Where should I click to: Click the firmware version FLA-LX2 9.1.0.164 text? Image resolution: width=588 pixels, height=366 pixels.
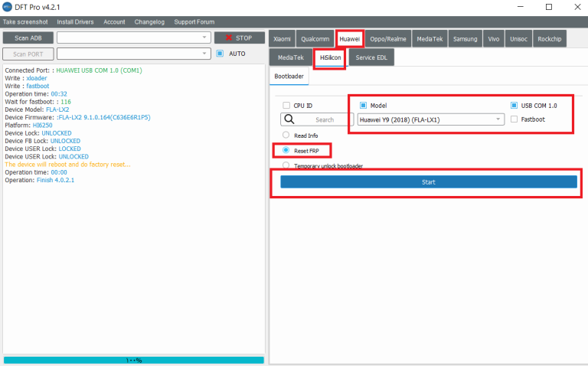(x=103, y=118)
